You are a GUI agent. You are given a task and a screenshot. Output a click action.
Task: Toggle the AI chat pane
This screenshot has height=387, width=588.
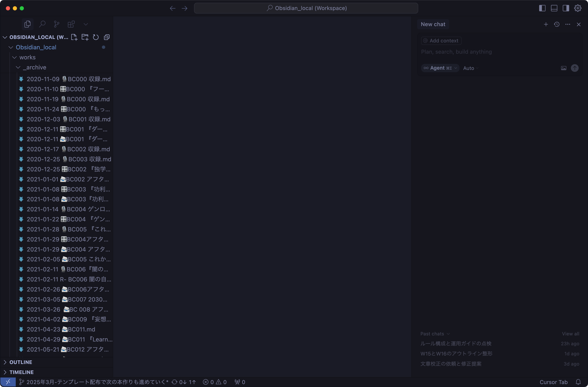click(x=566, y=8)
